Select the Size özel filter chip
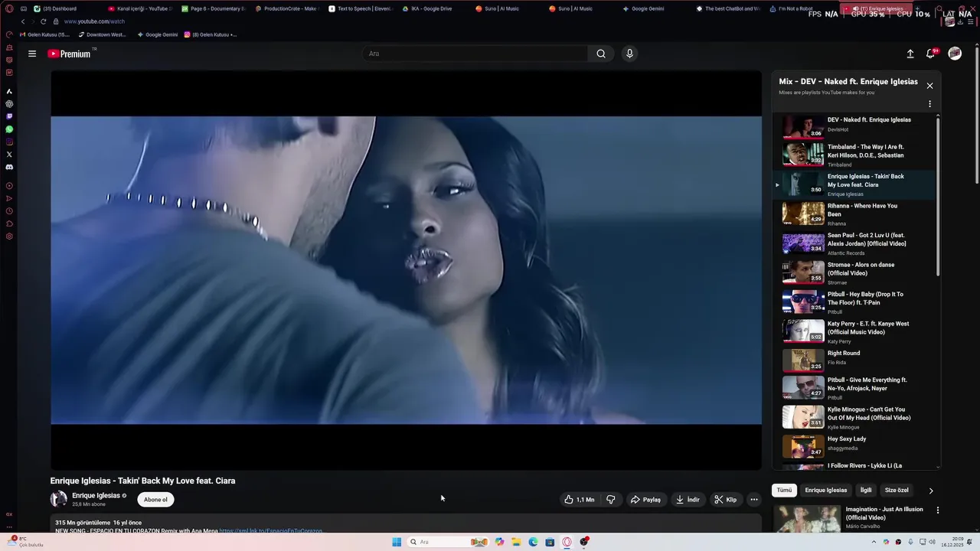The width and height of the screenshot is (980, 551). 897,490
